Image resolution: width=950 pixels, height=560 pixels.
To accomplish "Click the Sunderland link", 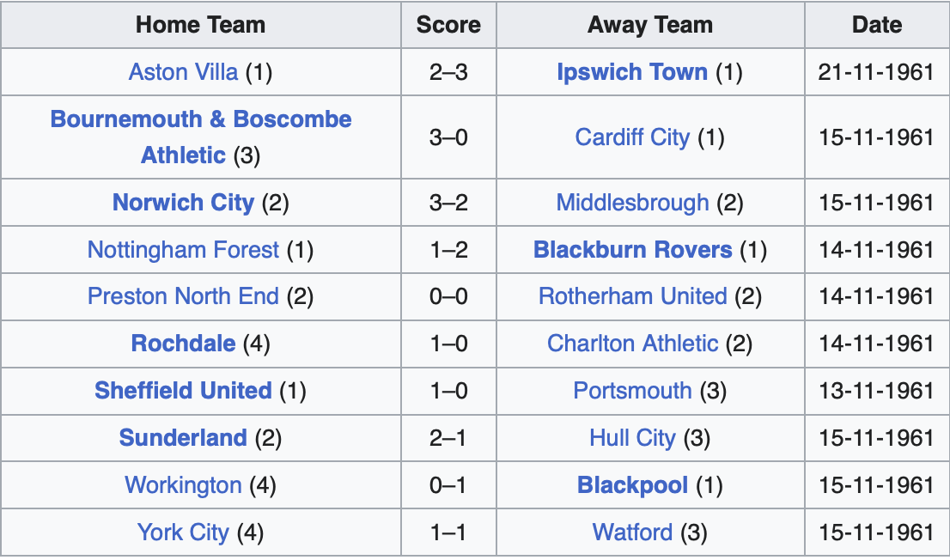I will point(183,438).
